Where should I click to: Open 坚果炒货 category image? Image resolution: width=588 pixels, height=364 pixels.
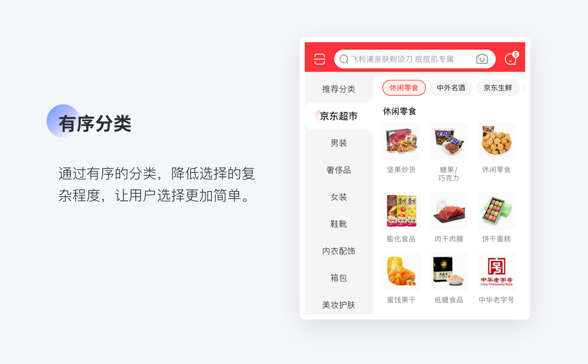401,141
